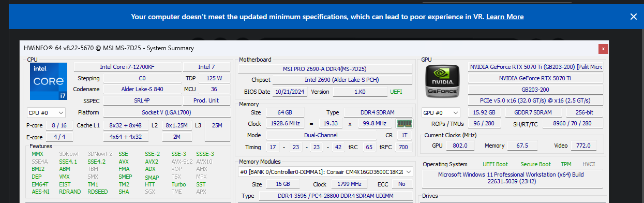Close the HWiNFO System Summary window

pos(603,49)
